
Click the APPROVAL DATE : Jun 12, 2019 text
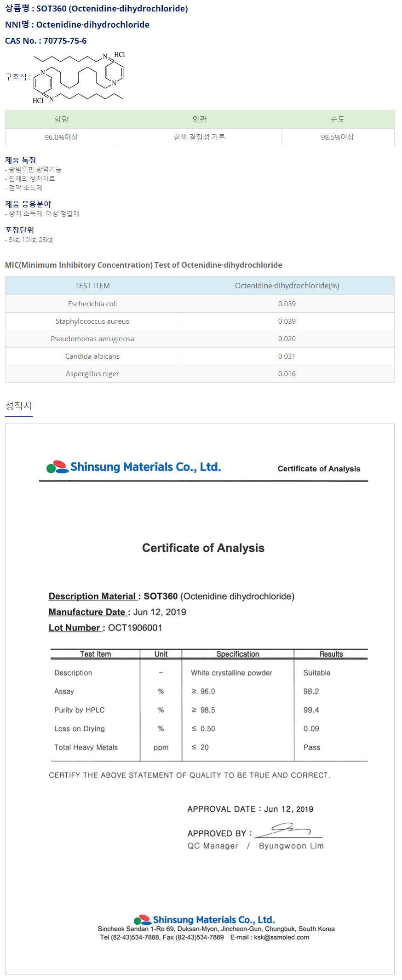[250, 809]
